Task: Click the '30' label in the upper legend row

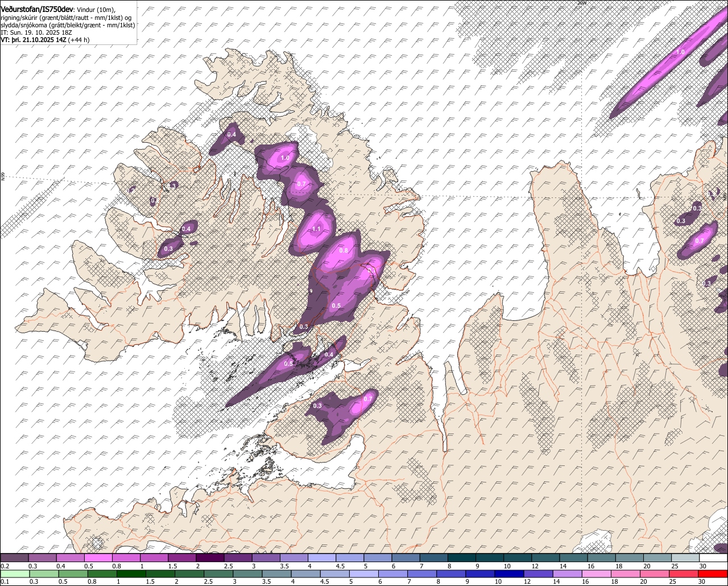Action: (703, 566)
